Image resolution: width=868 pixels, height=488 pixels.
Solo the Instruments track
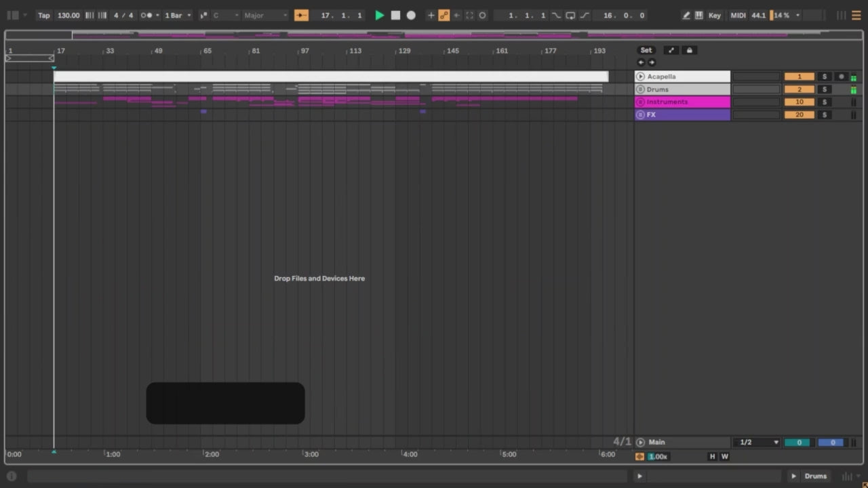(824, 102)
